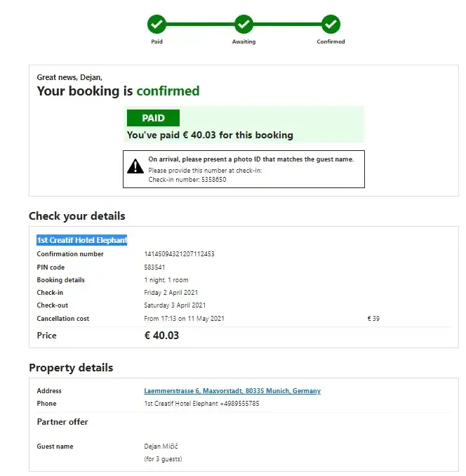Click the confirmation number value
The height and width of the screenshot is (476, 466).
point(179,254)
